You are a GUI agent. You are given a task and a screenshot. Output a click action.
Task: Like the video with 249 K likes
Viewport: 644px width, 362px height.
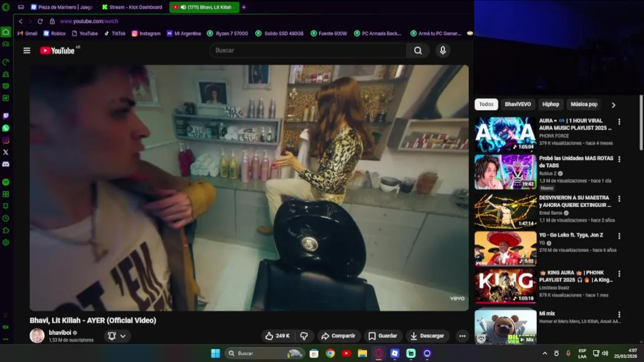[x=277, y=336]
